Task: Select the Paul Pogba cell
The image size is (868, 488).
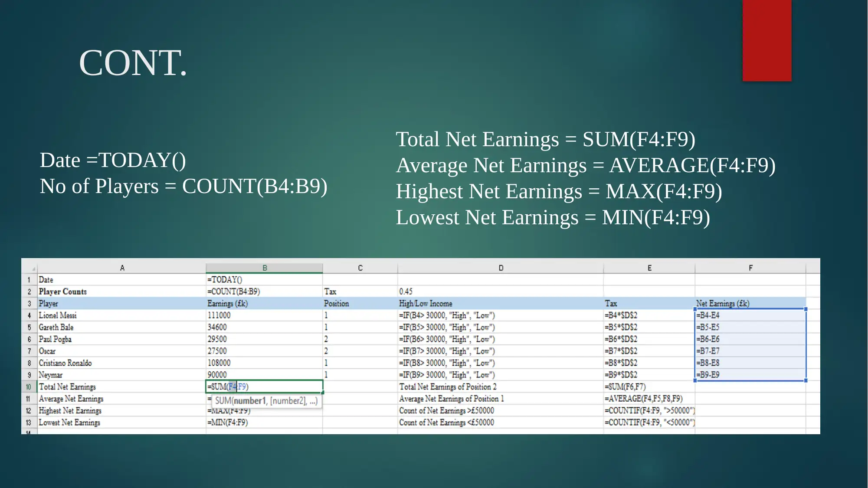Action: (x=122, y=339)
